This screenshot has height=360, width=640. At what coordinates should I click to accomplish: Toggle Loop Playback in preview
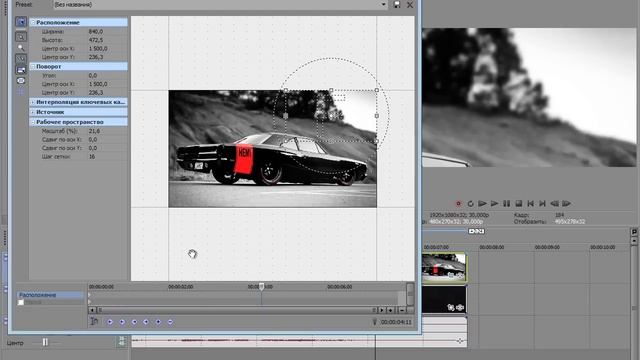click(470, 203)
